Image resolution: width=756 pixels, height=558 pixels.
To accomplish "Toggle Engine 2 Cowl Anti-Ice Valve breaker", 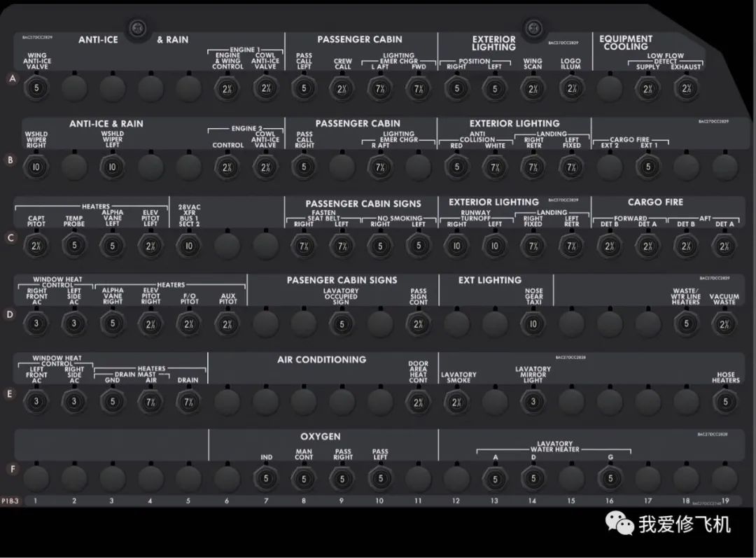I will 266,167.
